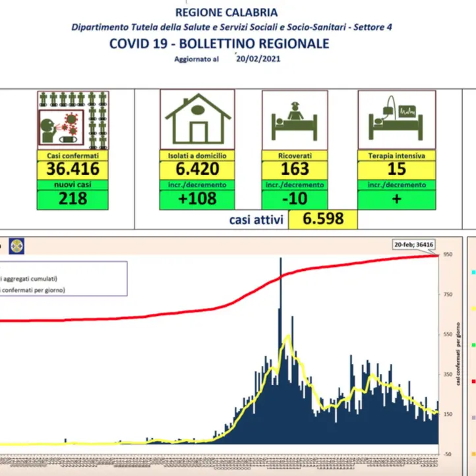Select the +108 increment value
This screenshot has width=476, height=476.
click(197, 198)
